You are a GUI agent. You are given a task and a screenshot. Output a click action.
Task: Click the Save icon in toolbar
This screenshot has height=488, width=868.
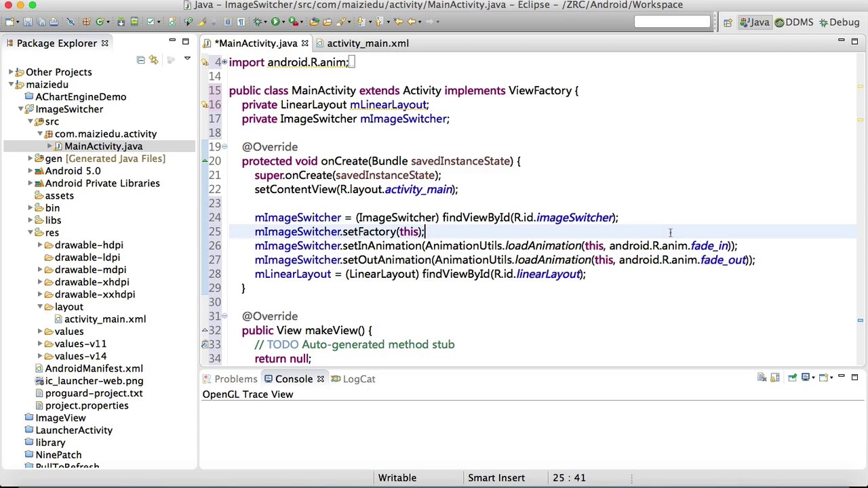(28, 22)
